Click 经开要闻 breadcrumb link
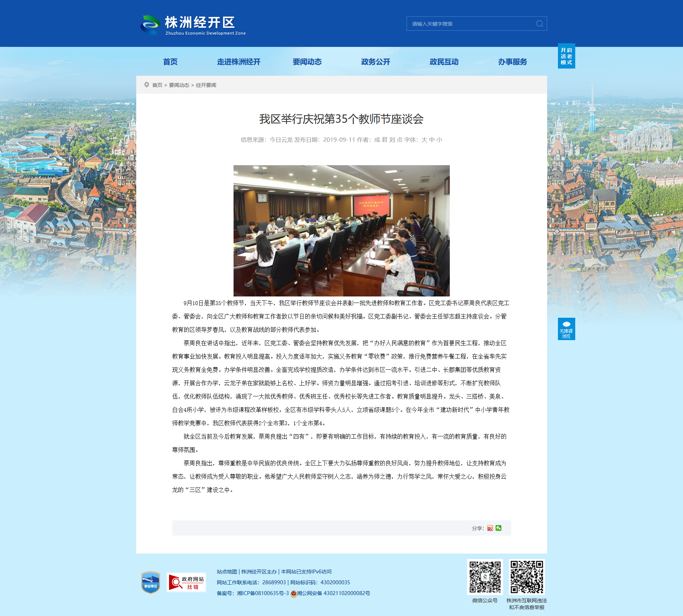This screenshot has width=683, height=616. click(206, 85)
